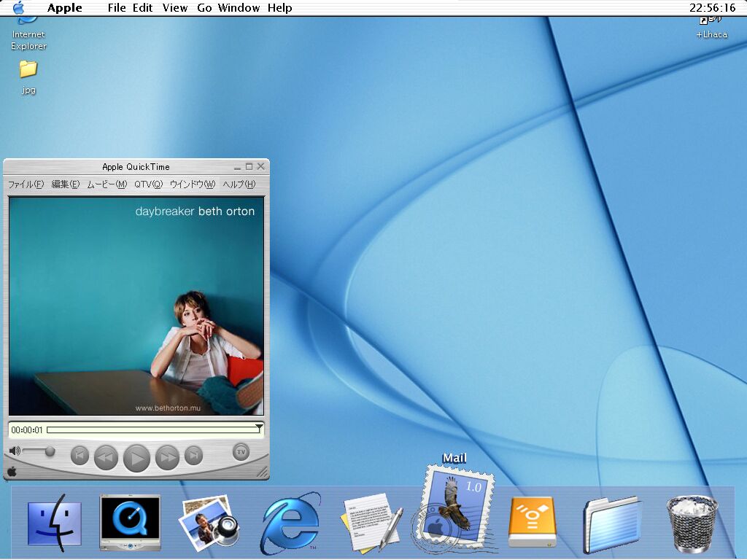
Task: Open the Help menu in top bar
Action: click(x=279, y=7)
